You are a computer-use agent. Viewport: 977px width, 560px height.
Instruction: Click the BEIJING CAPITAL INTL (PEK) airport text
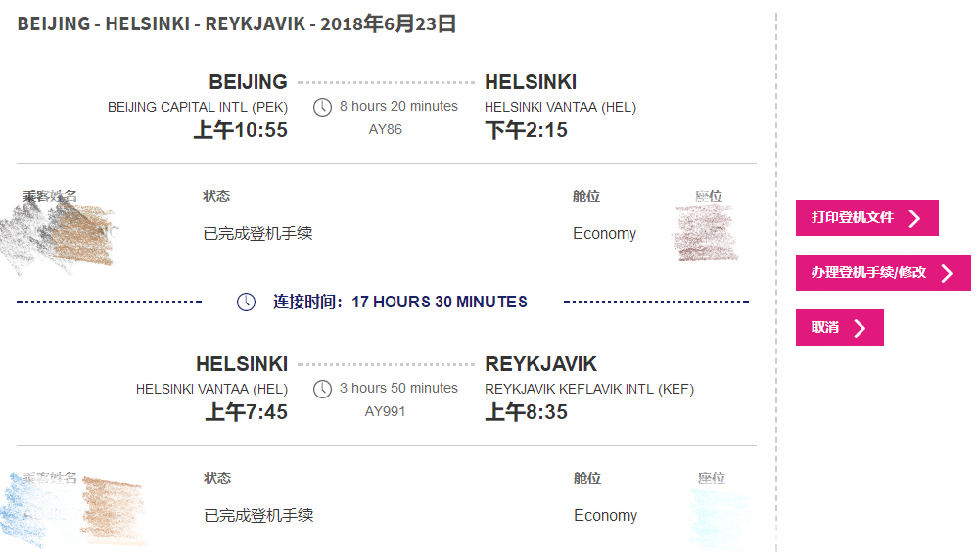point(197,107)
